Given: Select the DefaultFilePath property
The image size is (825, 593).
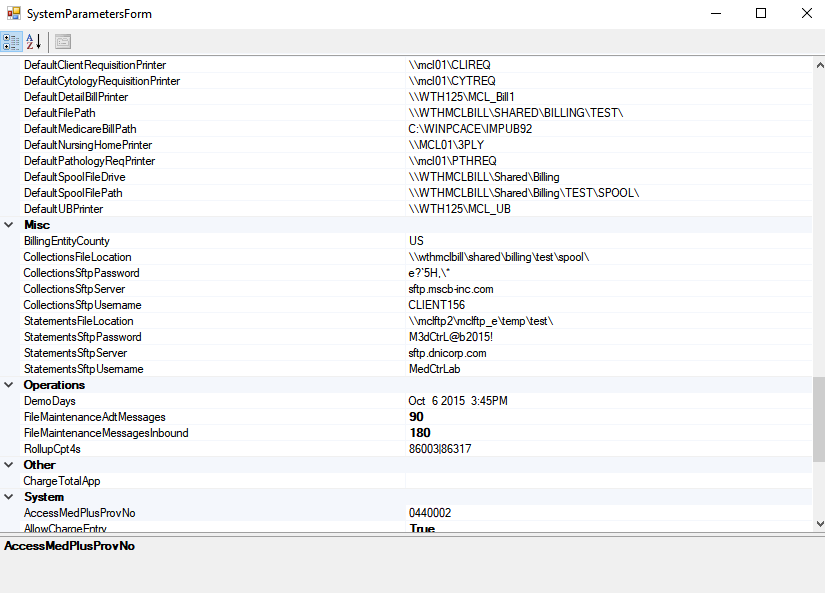Looking at the screenshot, I should point(60,113).
